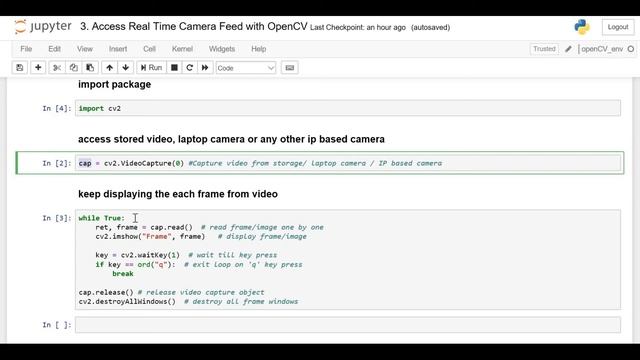Click into the import cv2 cell
The height and width of the screenshot is (360, 640).
[x=348, y=108]
